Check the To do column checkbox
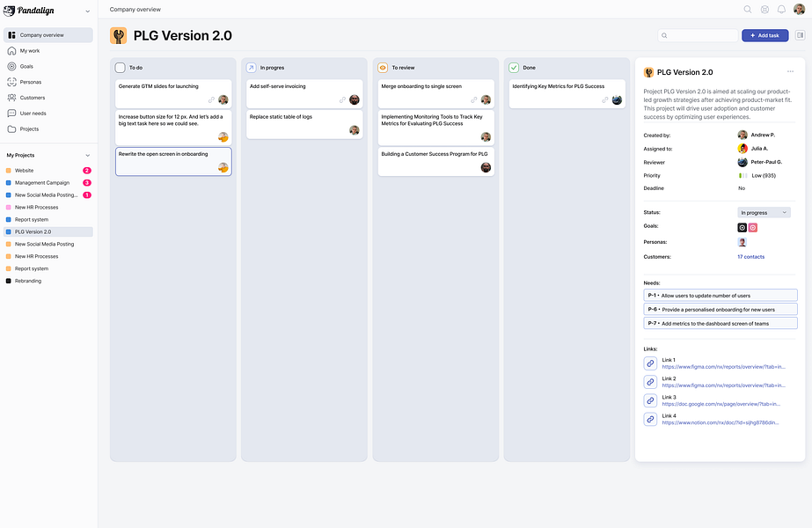This screenshot has height=528, width=812. (x=121, y=68)
